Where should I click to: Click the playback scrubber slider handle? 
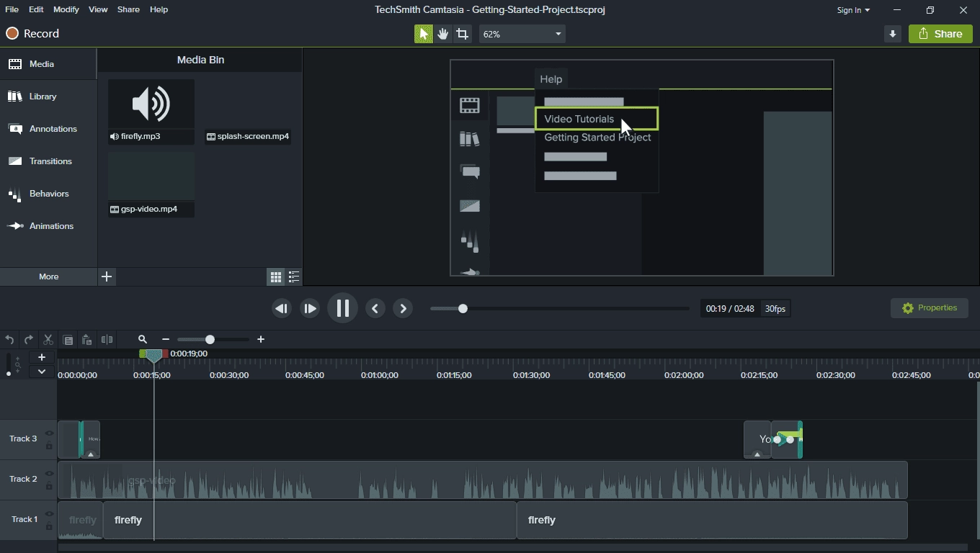tap(463, 308)
